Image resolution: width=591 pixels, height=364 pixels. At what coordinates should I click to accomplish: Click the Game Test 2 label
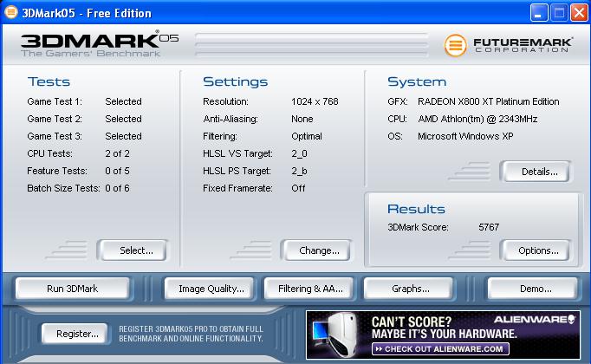[x=55, y=119]
